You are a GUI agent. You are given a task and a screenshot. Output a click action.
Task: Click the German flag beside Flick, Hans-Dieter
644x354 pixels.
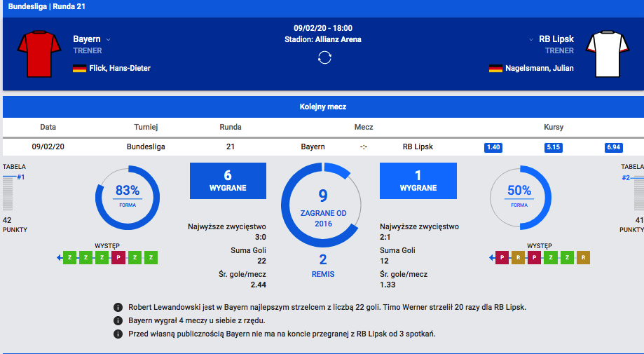click(79, 69)
